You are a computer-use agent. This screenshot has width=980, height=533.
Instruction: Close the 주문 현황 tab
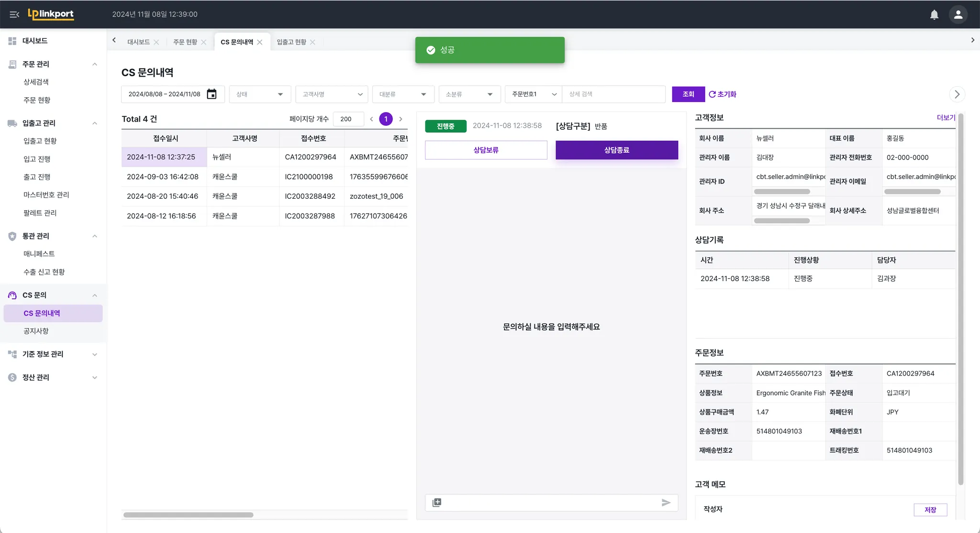(x=204, y=42)
